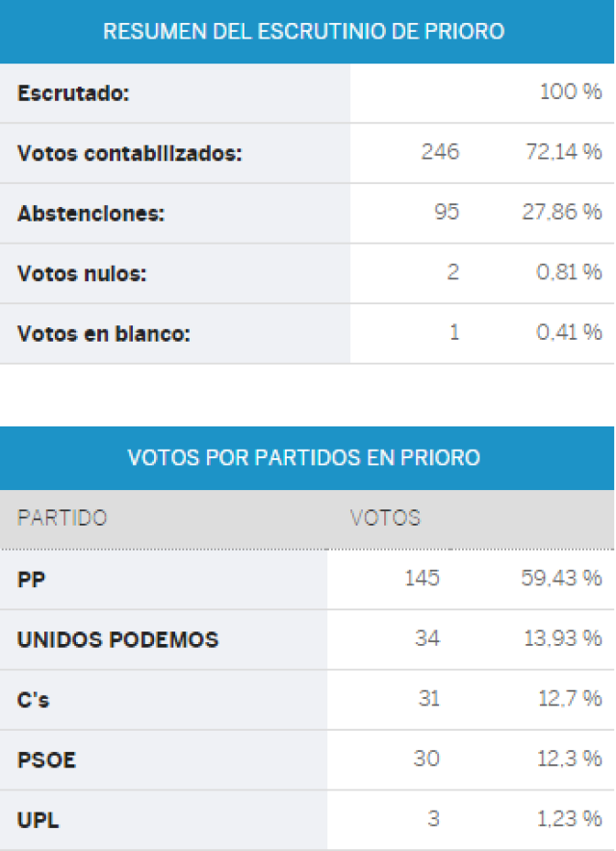The width and height of the screenshot is (616, 851).
Task: Click the 100 % escrutado value
Action: pos(571,91)
